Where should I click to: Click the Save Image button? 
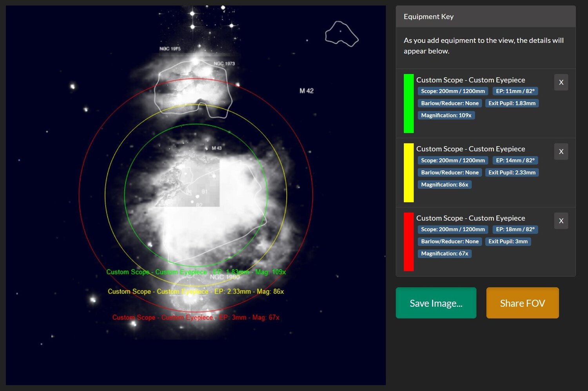436,303
